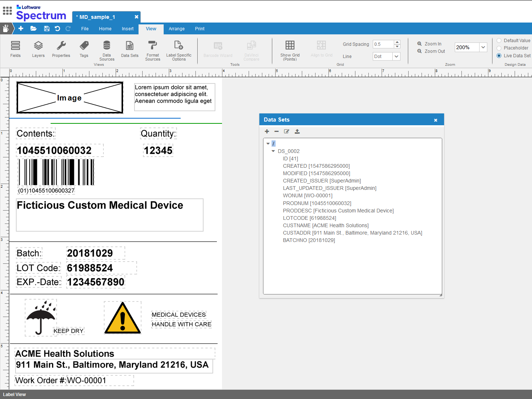Redo the last action

coord(68,28)
